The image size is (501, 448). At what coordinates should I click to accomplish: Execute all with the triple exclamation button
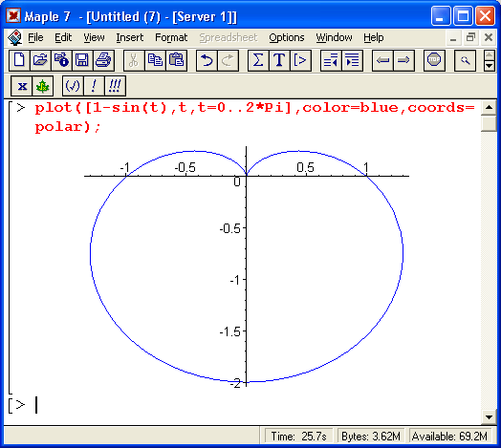[x=115, y=86]
